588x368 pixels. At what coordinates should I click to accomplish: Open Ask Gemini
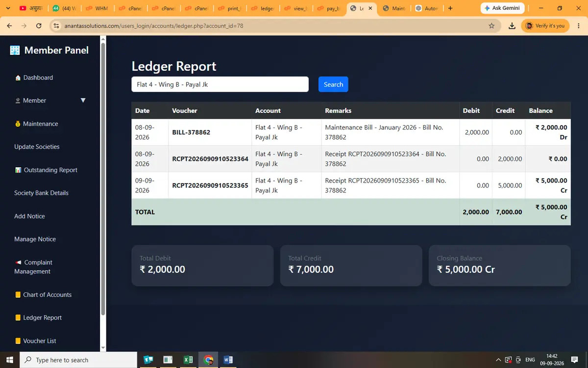503,8
